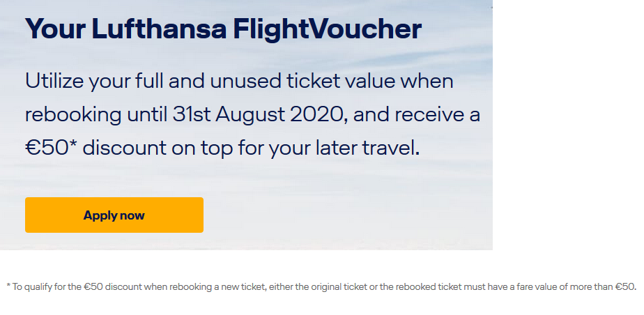Click the word rebooking in the banner paragraph
The image size is (644, 315).
pyautogui.click(x=73, y=116)
